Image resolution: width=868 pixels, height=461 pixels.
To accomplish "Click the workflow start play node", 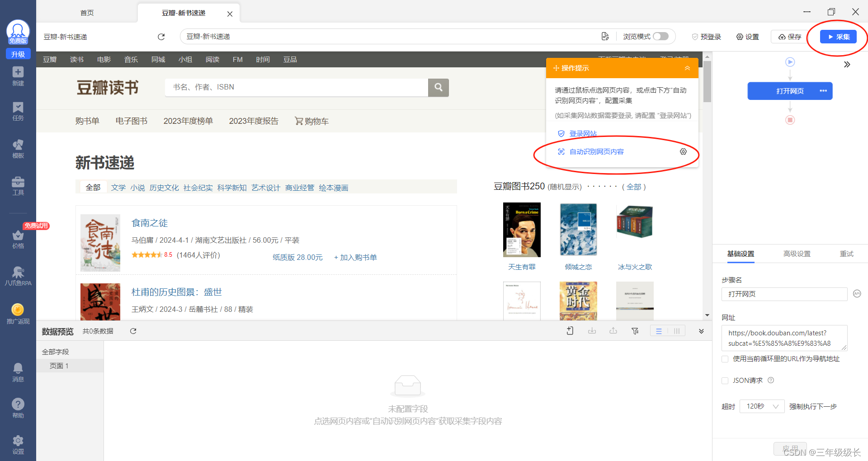I will click(x=790, y=62).
